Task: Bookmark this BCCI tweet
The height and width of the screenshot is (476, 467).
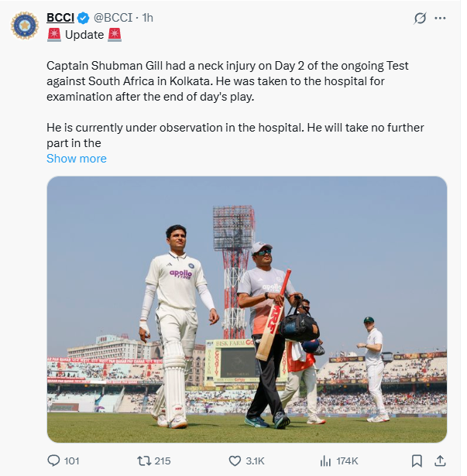Action: (x=417, y=461)
